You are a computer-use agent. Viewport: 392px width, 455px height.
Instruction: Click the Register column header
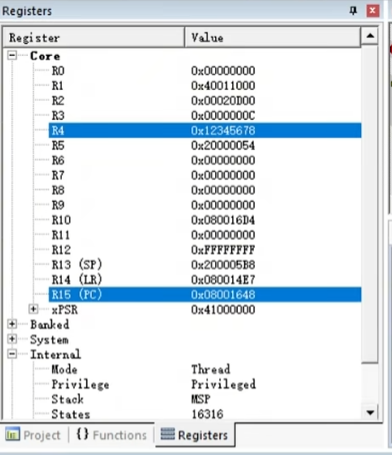(x=93, y=37)
